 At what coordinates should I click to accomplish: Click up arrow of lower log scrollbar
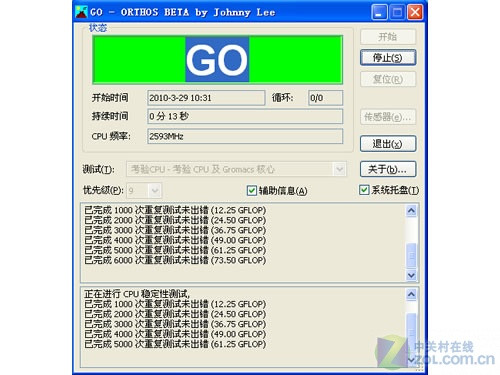point(411,294)
